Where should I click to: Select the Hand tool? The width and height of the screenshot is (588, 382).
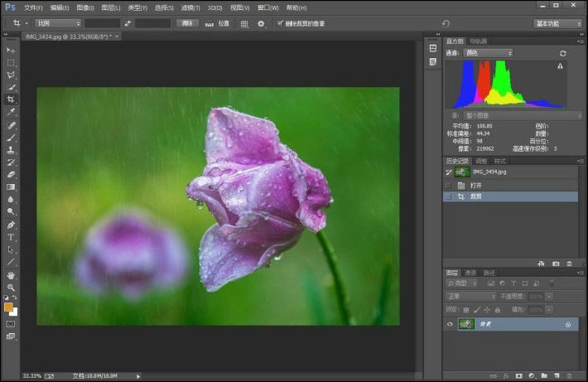[x=11, y=274]
